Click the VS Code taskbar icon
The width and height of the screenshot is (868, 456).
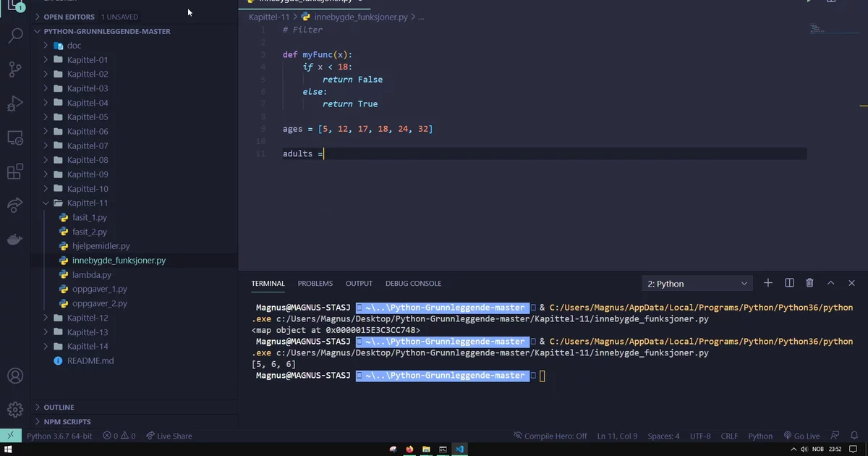click(459, 449)
